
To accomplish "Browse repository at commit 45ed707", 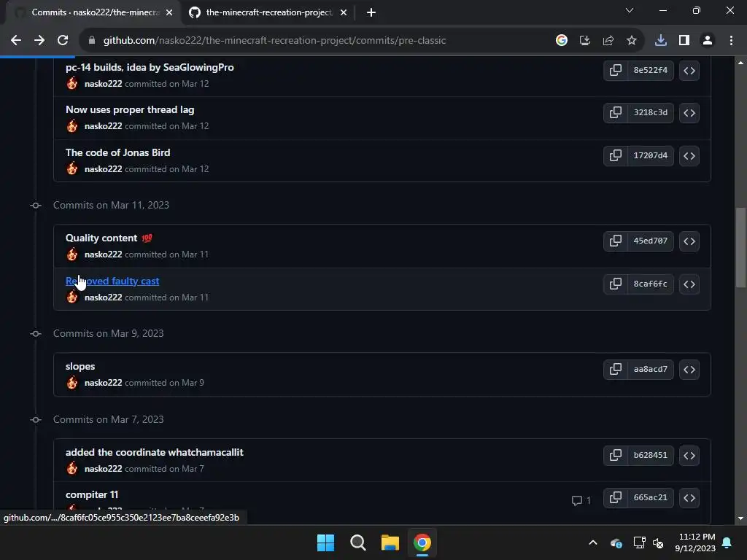I will [x=689, y=241].
